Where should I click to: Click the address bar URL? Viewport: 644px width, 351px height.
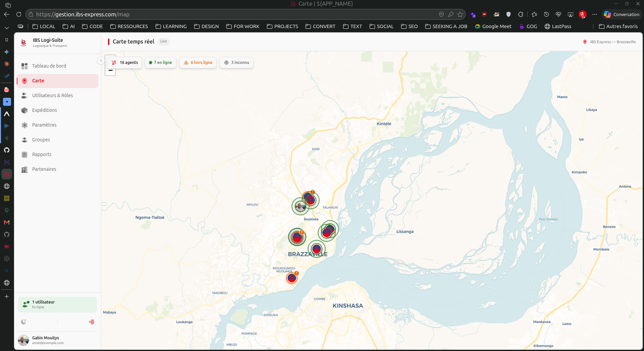pyautogui.click(x=83, y=14)
